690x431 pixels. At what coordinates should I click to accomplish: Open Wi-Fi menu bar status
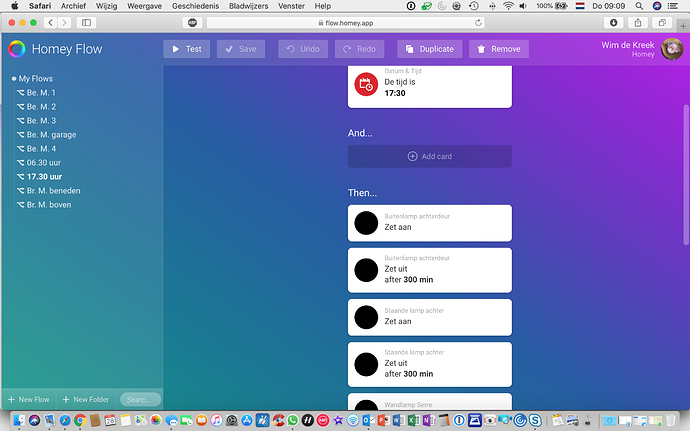pos(508,6)
